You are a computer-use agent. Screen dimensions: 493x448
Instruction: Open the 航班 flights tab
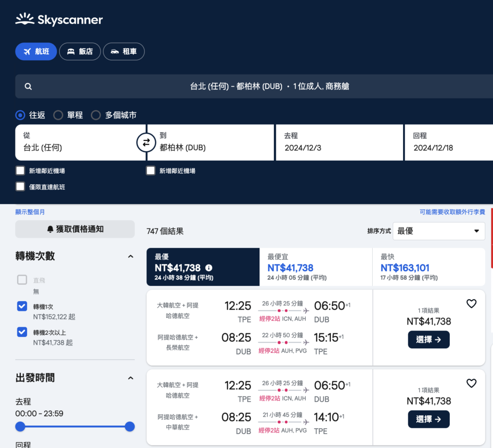(36, 51)
